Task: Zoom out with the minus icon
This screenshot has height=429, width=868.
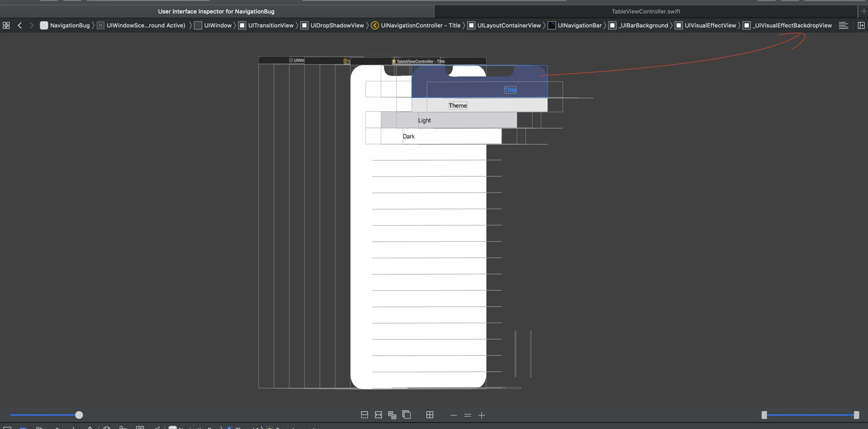Action: click(x=453, y=415)
